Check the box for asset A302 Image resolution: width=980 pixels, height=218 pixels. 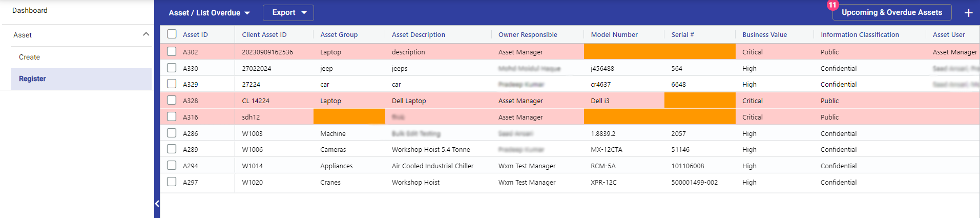[172, 51]
